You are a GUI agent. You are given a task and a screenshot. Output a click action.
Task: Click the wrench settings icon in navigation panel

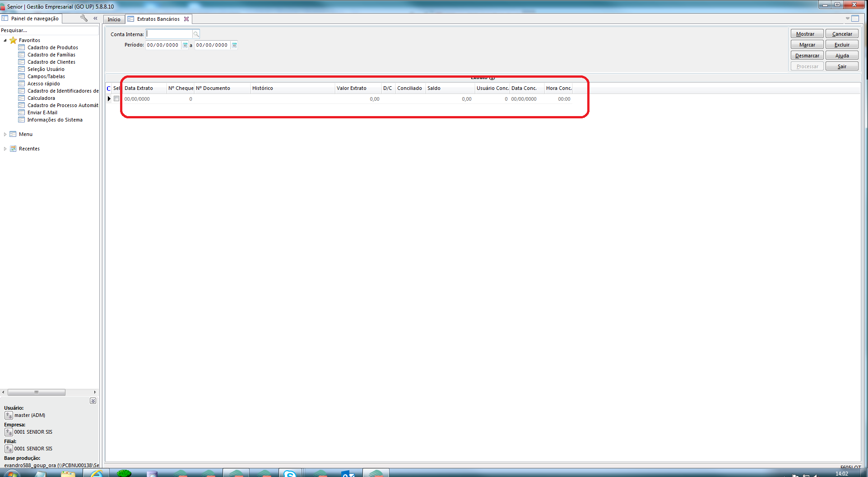pyautogui.click(x=84, y=18)
